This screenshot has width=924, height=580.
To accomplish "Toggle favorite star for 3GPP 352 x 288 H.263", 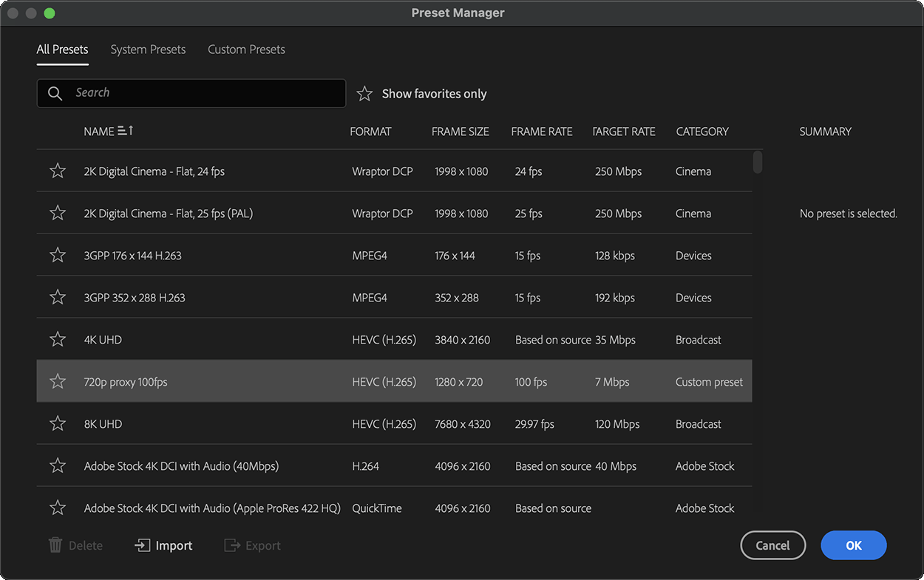I will 58,297.
